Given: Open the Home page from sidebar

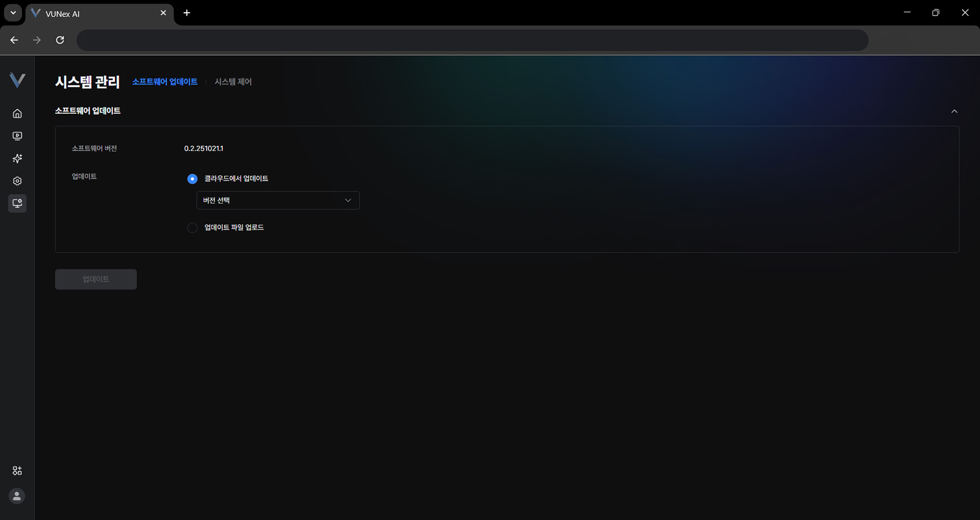Looking at the screenshot, I should tap(17, 113).
